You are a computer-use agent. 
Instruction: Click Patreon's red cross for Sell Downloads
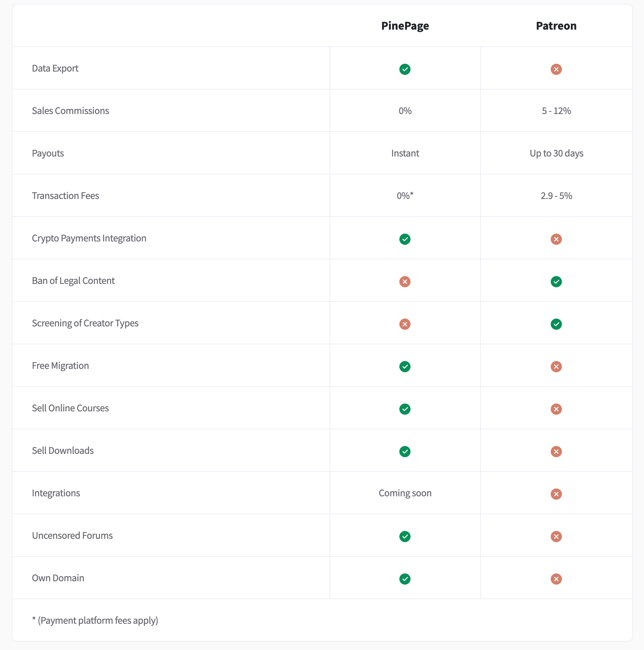pos(556,452)
